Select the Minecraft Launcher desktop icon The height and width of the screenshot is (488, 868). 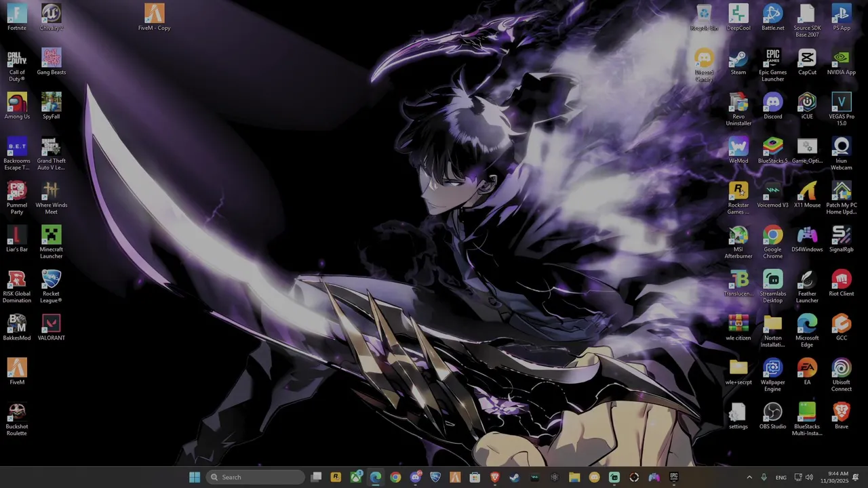52,242
